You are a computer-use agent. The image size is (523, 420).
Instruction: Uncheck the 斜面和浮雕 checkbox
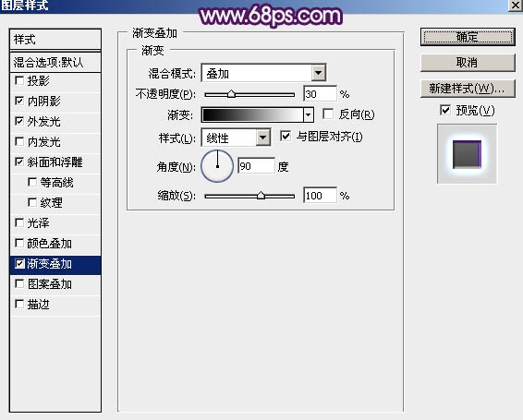19,162
